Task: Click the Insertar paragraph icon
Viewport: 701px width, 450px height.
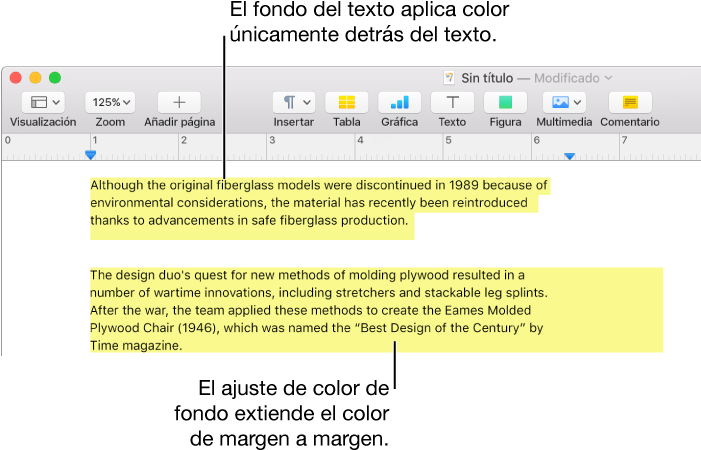Action: [x=290, y=102]
